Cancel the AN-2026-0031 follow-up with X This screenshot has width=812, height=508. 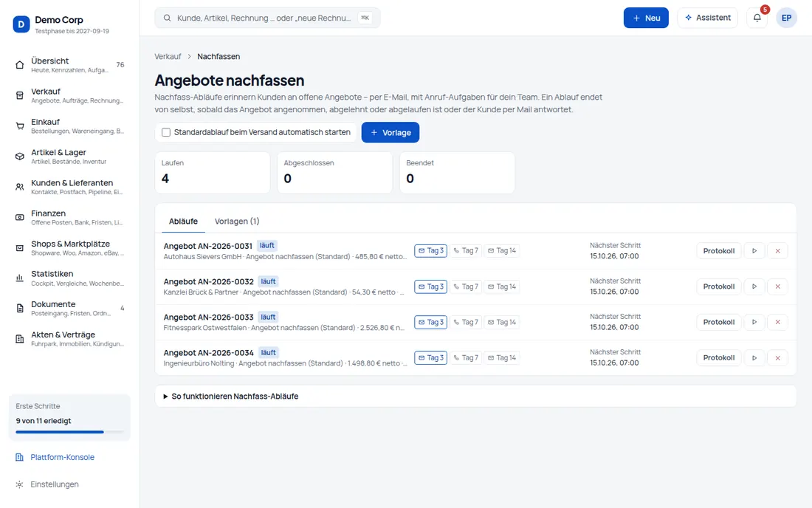(x=778, y=250)
